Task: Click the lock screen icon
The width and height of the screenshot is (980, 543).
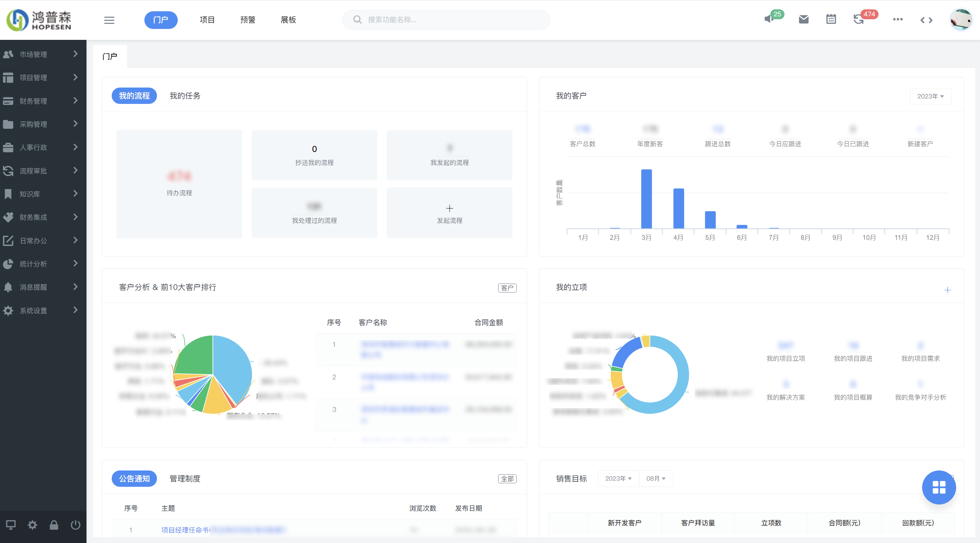Action: pos(54,525)
